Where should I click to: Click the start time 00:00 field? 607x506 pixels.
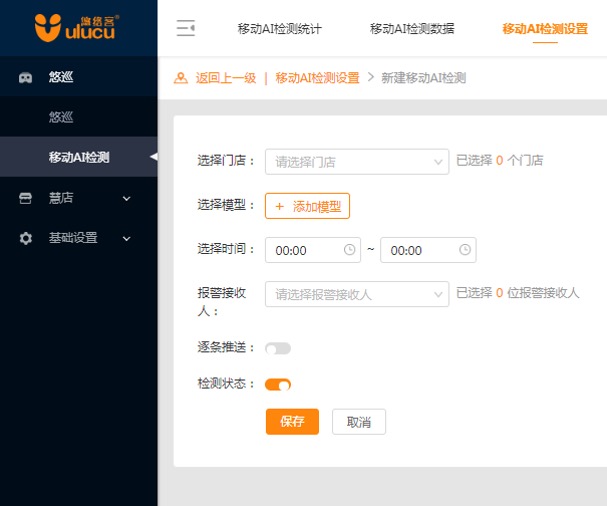[x=313, y=250]
